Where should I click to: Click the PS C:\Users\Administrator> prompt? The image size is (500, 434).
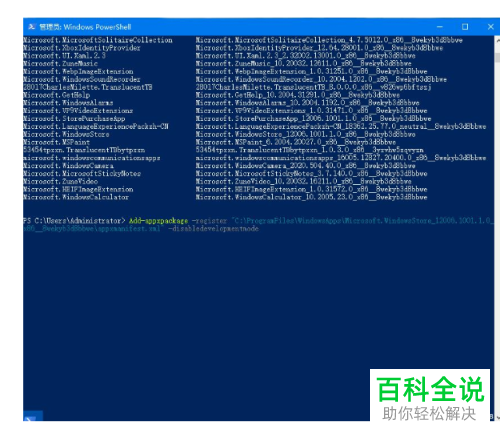74,221
